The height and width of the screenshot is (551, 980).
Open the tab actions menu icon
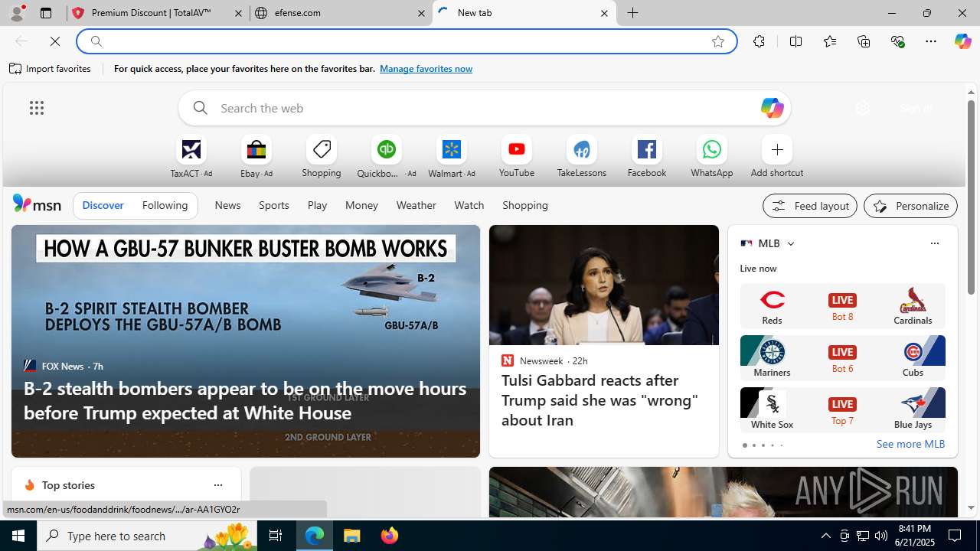pos(46,13)
